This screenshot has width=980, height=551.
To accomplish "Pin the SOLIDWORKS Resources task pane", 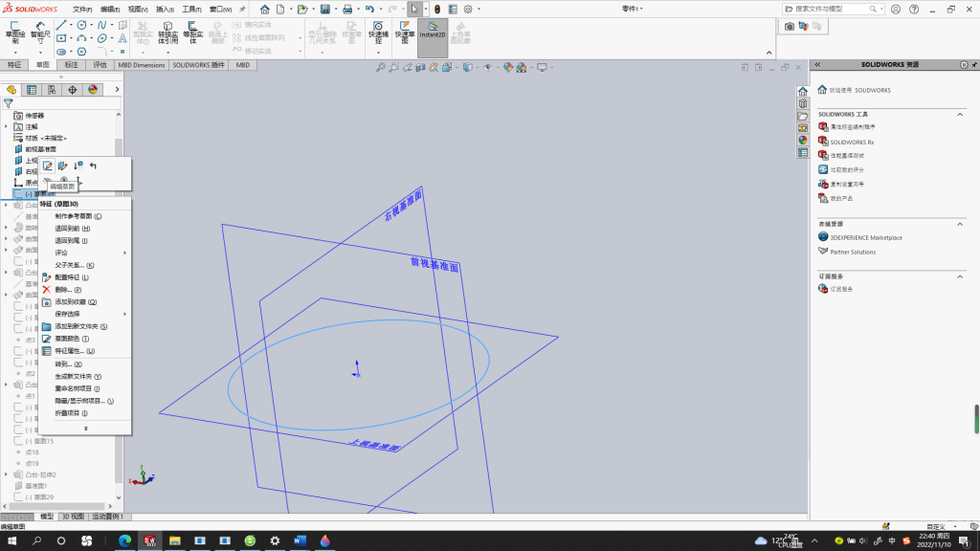I will coord(974,64).
